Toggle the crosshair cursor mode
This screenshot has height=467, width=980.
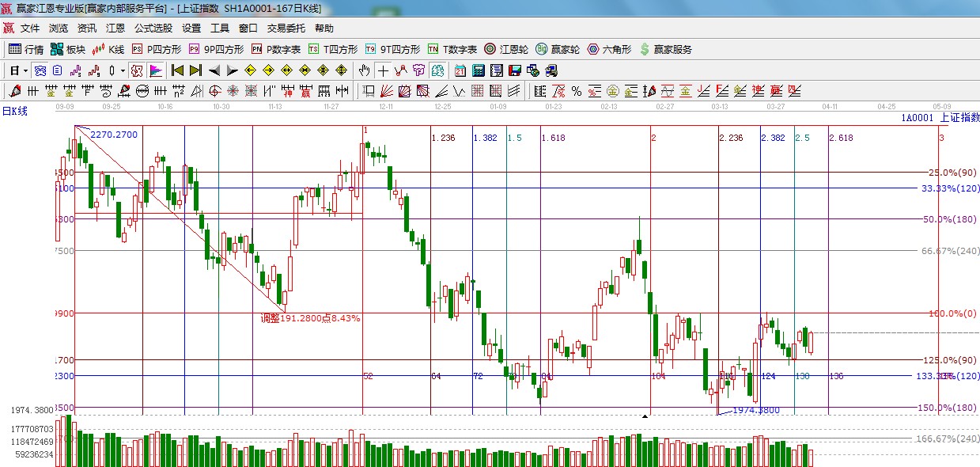pyautogui.click(x=383, y=70)
